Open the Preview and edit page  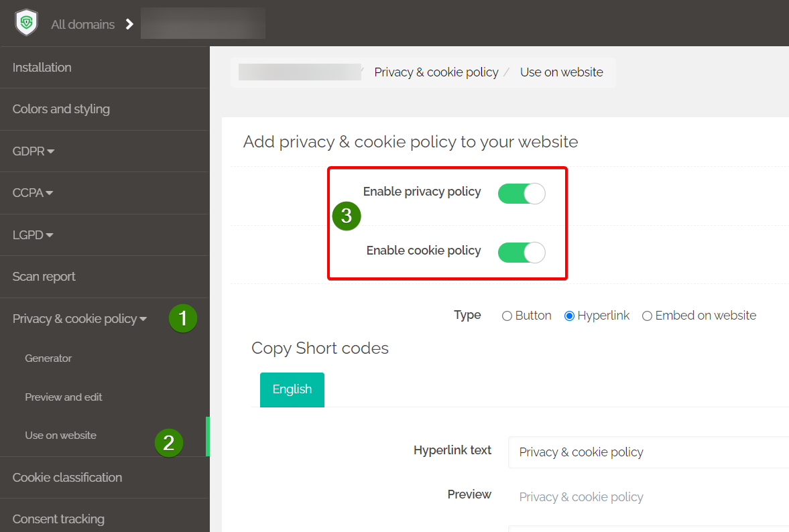click(x=63, y=397)
